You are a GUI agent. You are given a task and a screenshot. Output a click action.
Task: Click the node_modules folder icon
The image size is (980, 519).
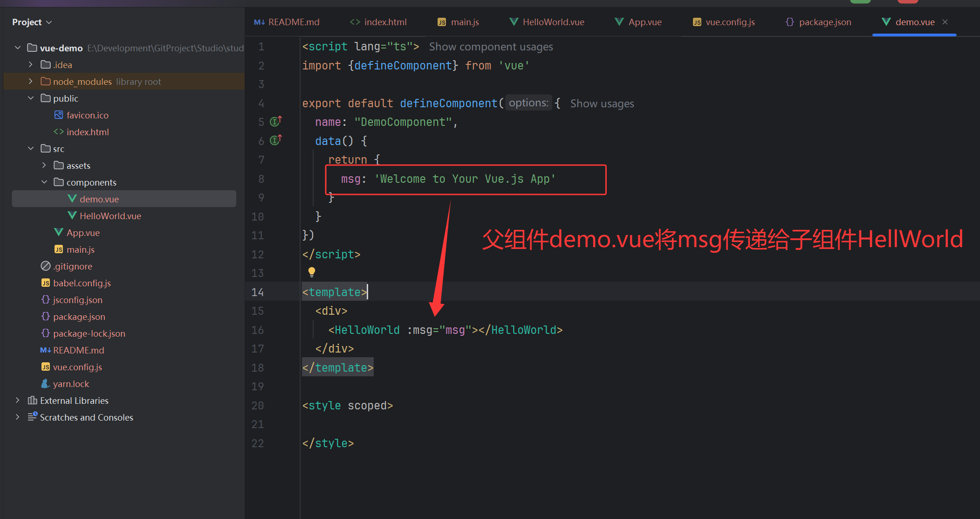point(46,81)
